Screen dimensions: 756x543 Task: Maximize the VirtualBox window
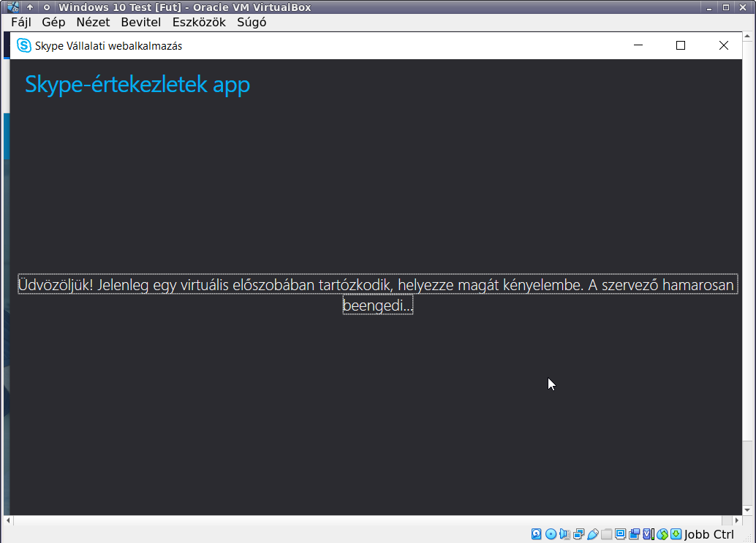pos(725,7)
